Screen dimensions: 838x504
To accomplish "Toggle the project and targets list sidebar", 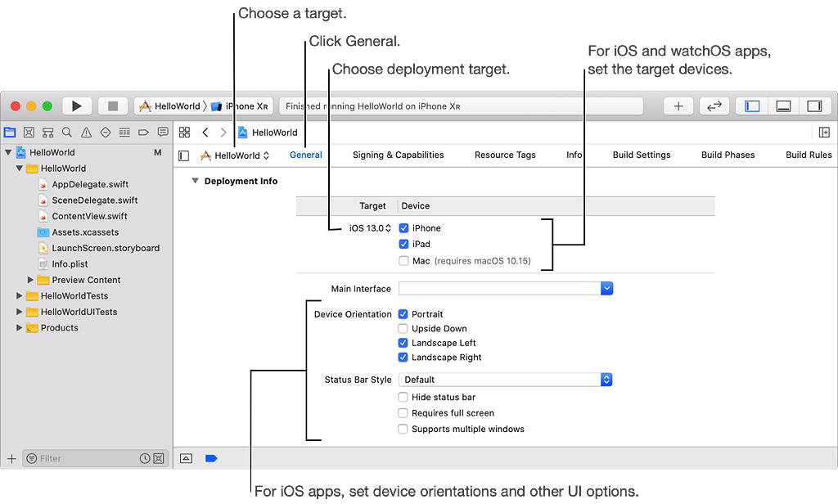I will tap(184, 155).
